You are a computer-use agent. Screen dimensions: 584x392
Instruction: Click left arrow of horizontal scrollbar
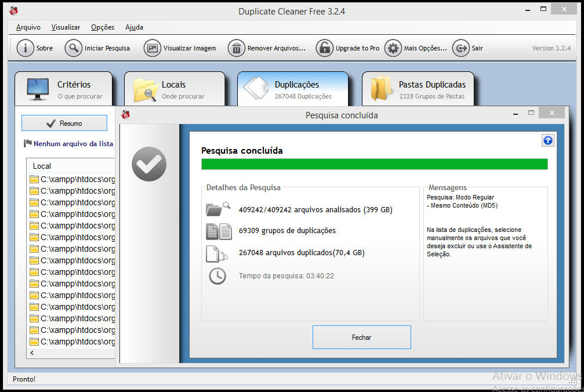[32, 353]
